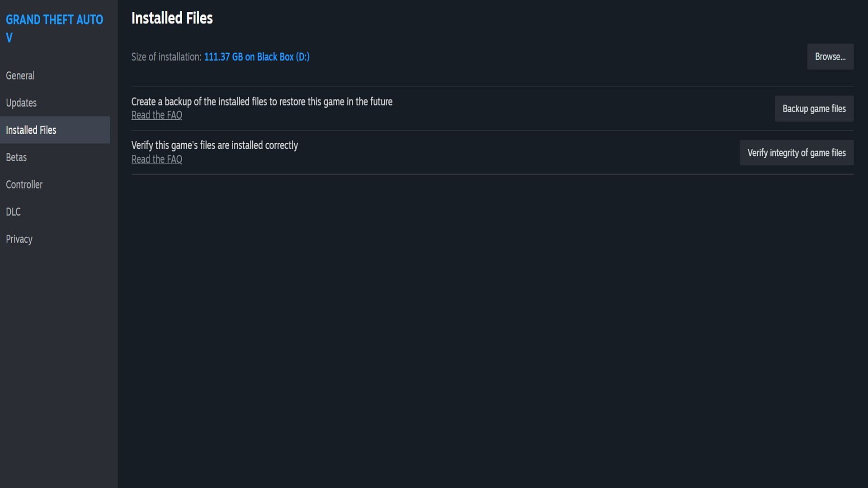This screenshot has height=488, width=868.
Task: Open the Betas settings panel
Action: (16, 157)
